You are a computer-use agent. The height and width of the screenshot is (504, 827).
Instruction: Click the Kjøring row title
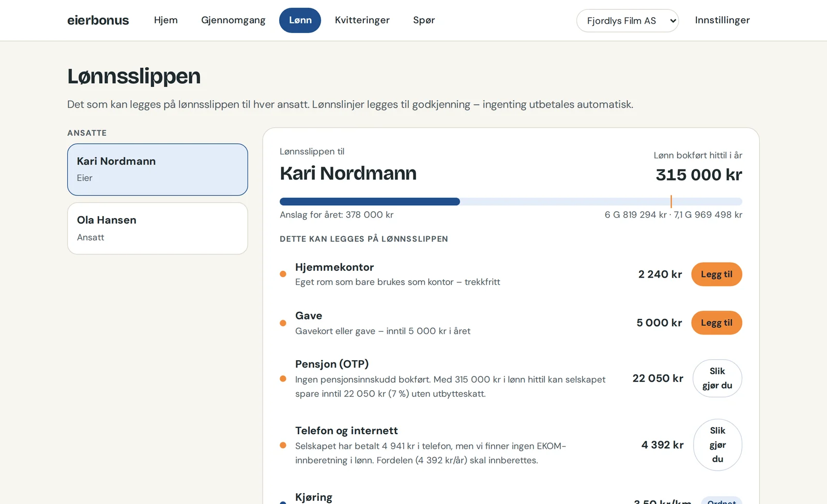[x=314, y=497]
